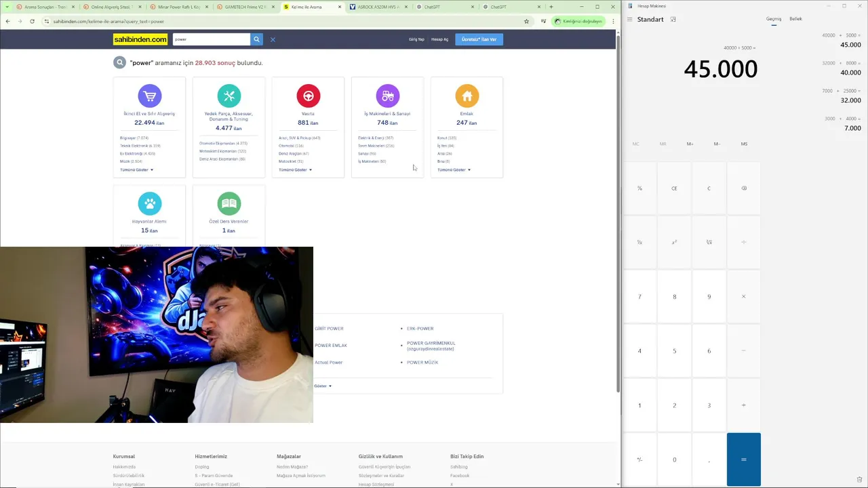868x488 pixels.
Task: Click the Giriş Yap link
Action: point(416,39)
